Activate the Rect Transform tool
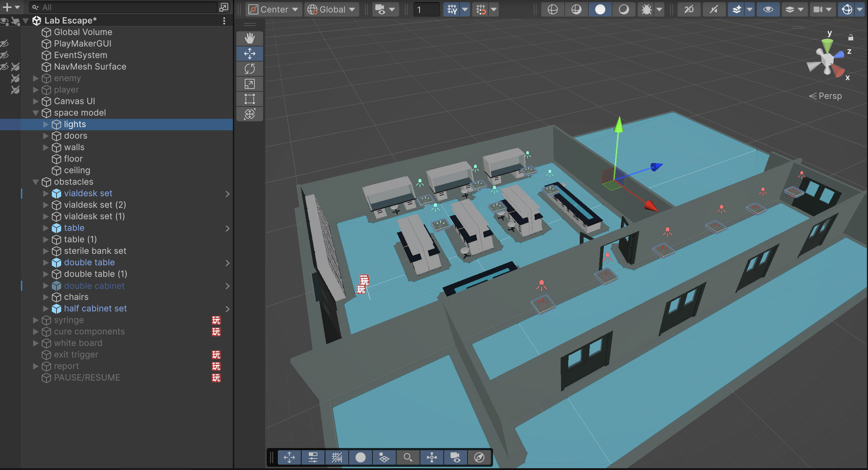Screen dimensions: 868x470 [x=250, y=99]
